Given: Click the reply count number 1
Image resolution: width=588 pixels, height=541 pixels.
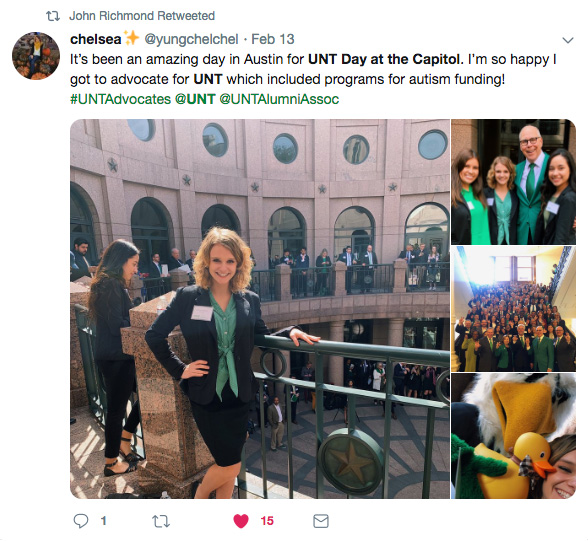Looking at the screenshot, I should coord(104,521).
